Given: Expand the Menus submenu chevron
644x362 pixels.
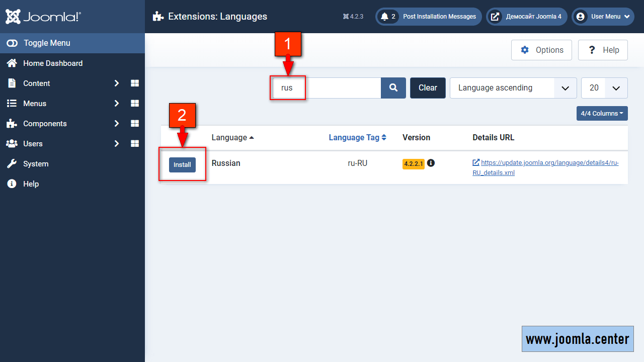Looking at the screenshot, I should [117, 104].
